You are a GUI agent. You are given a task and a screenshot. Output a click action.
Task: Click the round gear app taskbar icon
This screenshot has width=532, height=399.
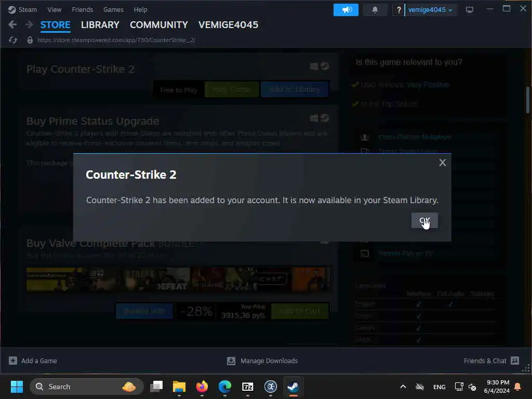(x=270, y=387)
